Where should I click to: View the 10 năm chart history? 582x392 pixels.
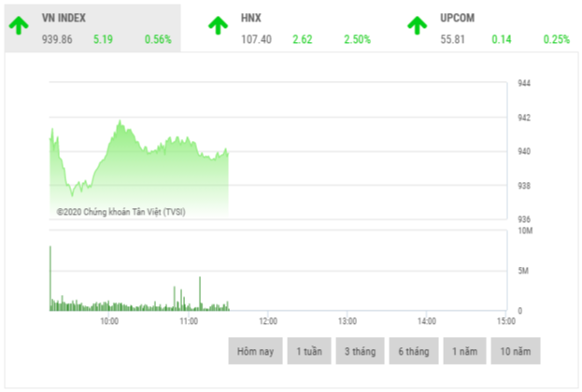(x=515, y=351)
